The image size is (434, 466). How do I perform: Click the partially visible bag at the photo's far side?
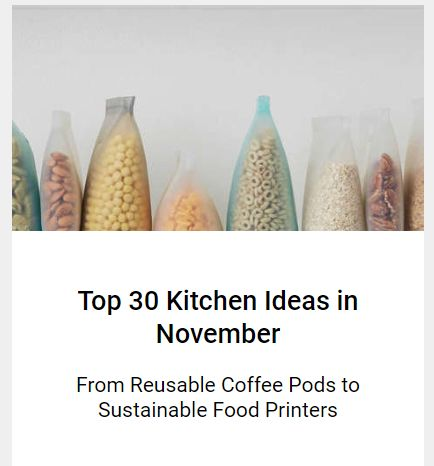(x=414, y=165)
